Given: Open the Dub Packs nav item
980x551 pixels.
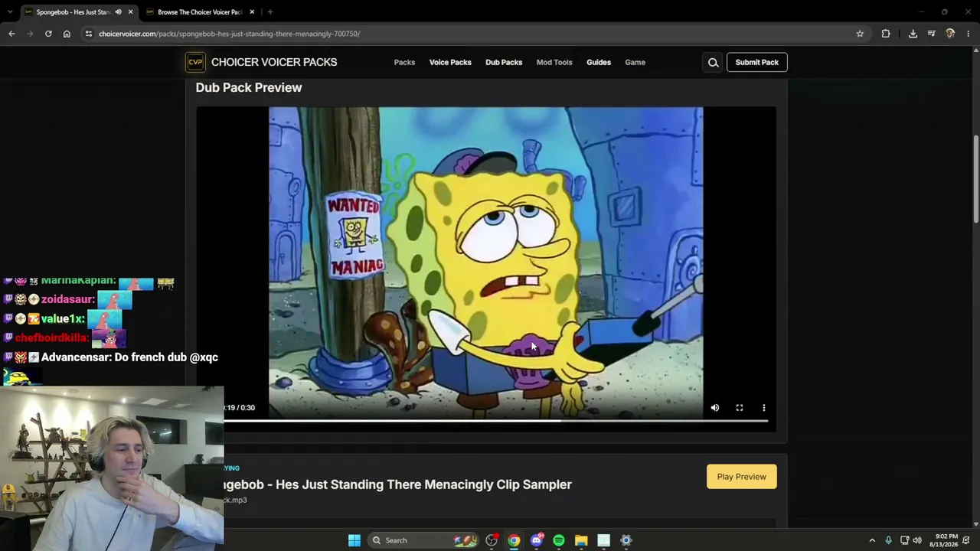Looking at the screenshot, I should click(x=504, y=63).
